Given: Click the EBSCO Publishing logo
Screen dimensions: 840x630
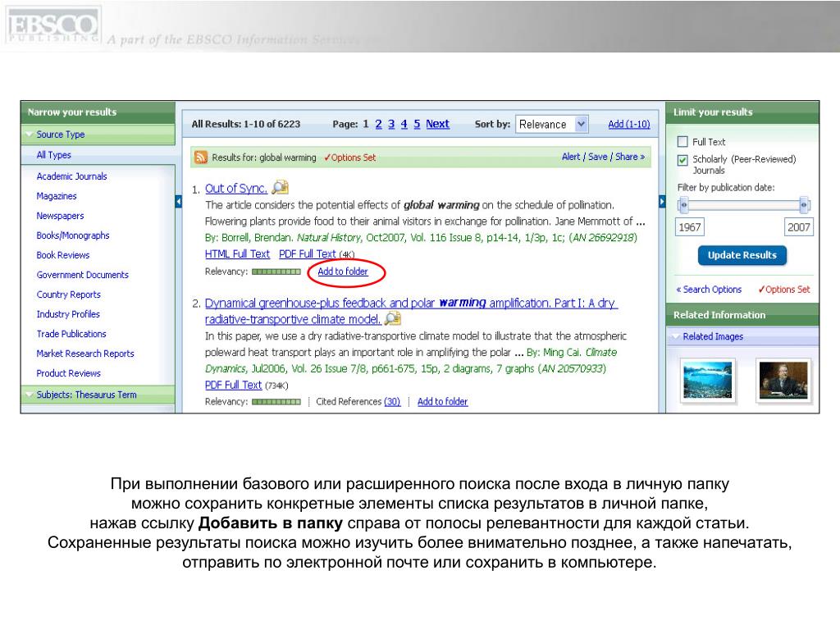Looking at the screenshot, I should point(52,25).
